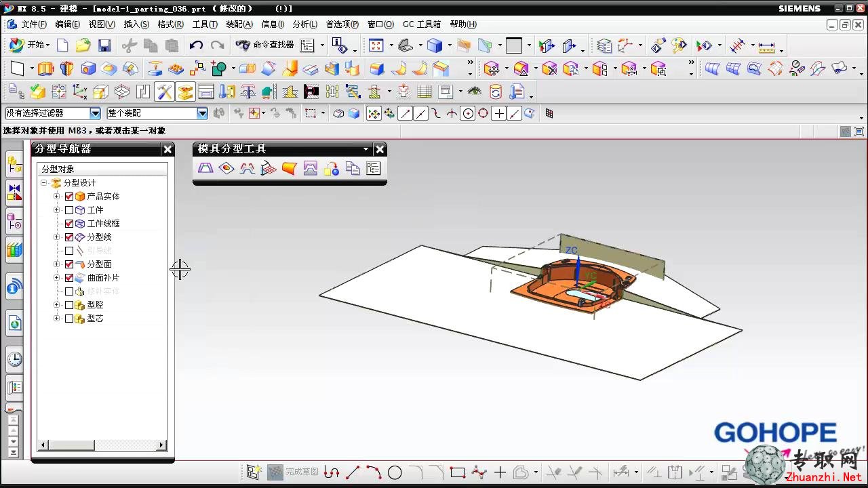Open the 模具分型工具 title dropdown arrow
This screenshot has width=868, height=488.
click(366, 149)
